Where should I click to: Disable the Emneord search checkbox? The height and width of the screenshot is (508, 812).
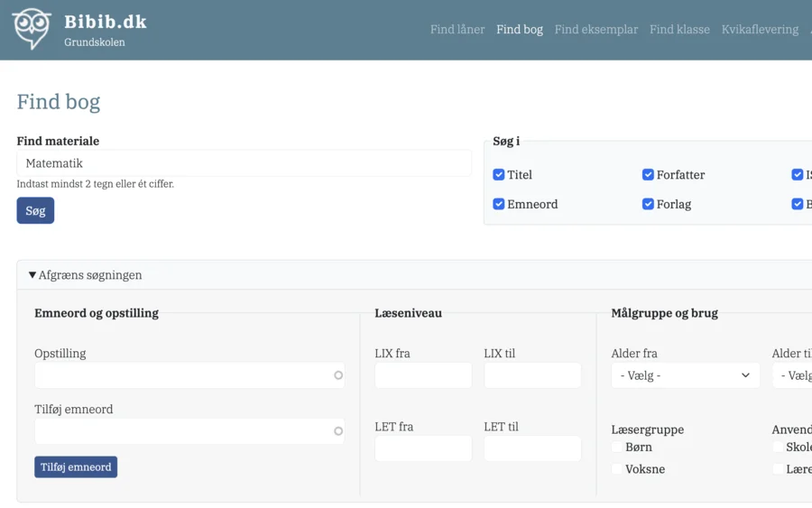pos(499,204)
